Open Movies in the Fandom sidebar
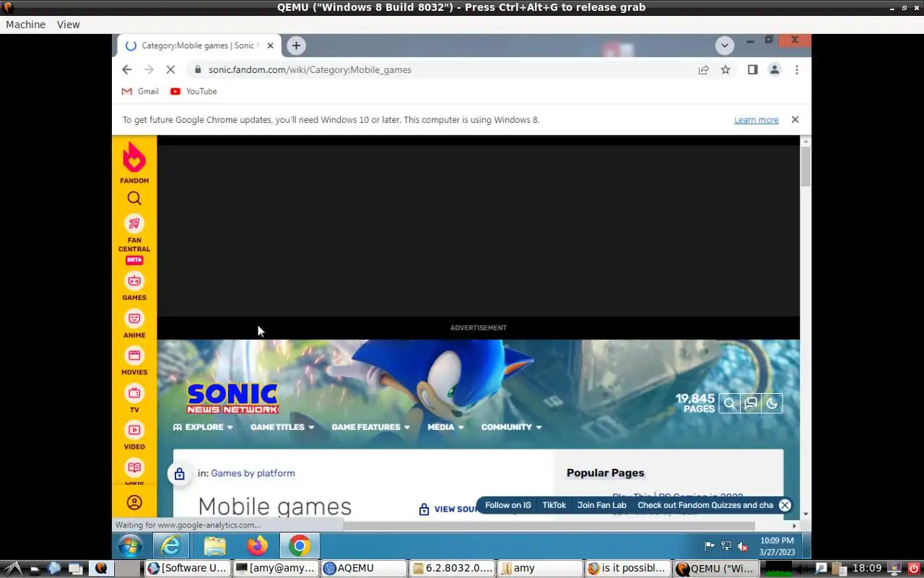This screenshot has height=578, width=924. tap(134, 361)
